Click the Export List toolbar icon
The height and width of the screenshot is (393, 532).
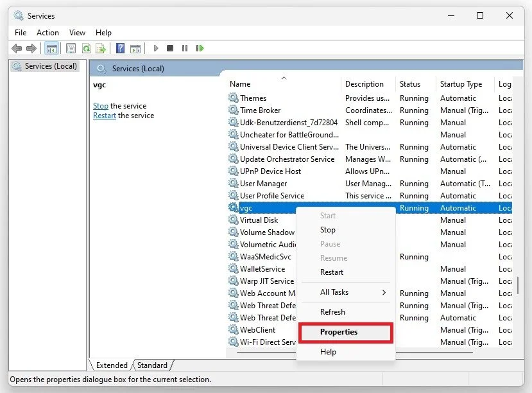[101, 48]
